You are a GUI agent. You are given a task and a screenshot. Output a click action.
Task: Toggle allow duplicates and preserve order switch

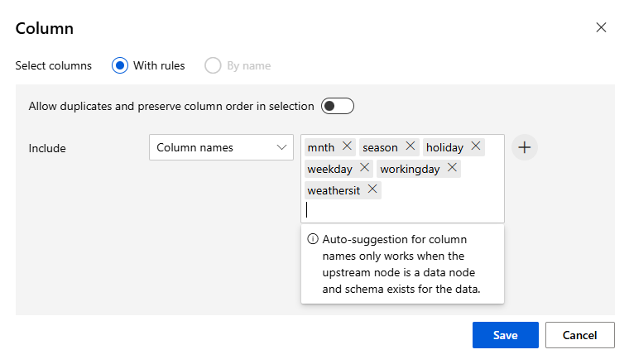[x=338, y=106]
